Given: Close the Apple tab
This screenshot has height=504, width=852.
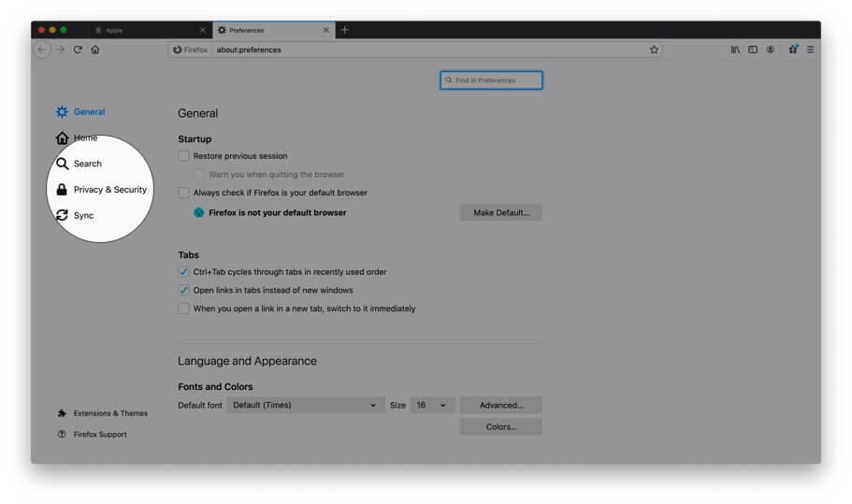Looking at the screenshot, I should 202,31.
